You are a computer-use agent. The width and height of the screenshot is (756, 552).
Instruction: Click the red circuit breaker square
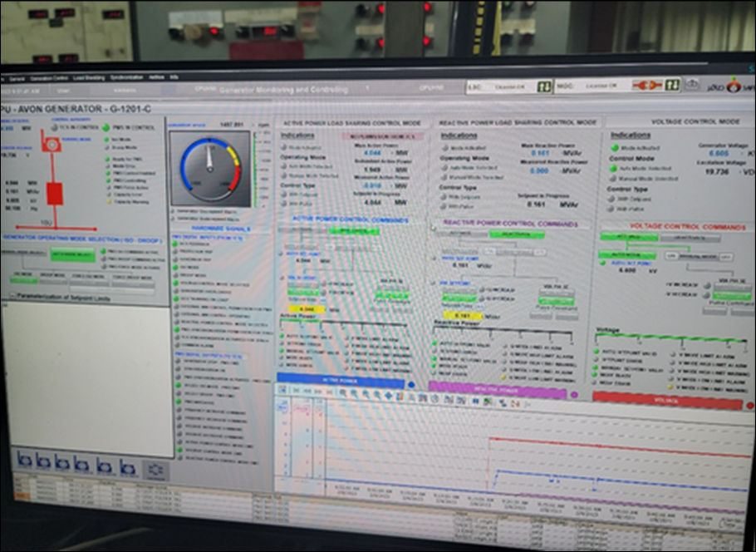55,194
